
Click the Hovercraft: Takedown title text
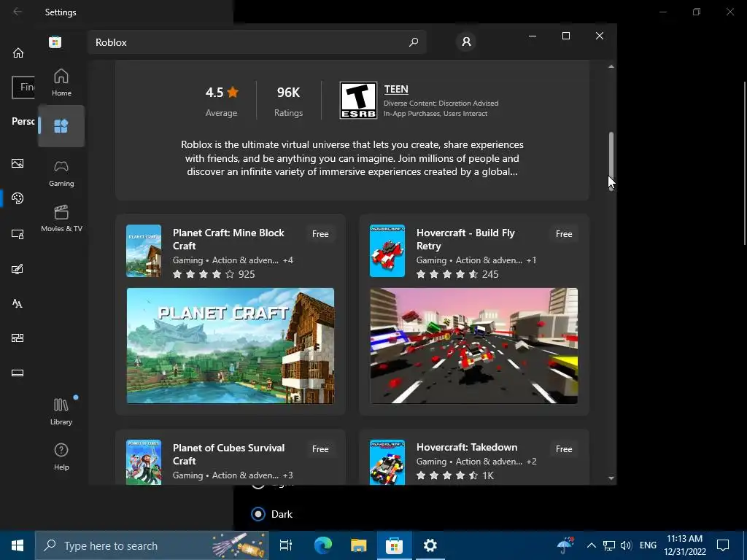(x=467, y=447)
